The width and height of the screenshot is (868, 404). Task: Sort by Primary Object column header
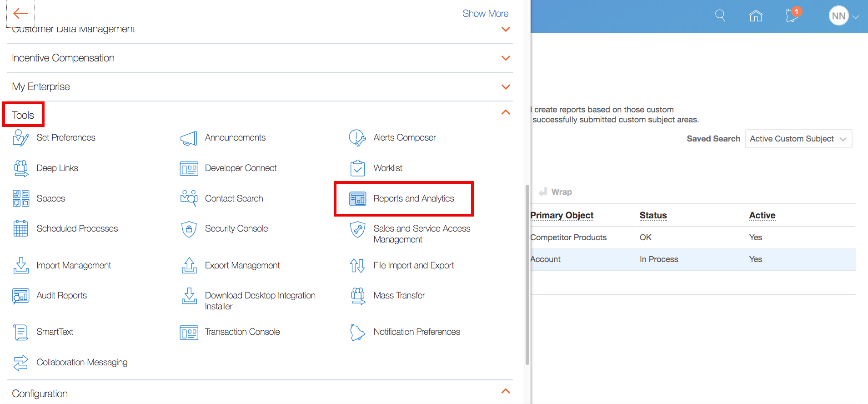tap(562, 215)
